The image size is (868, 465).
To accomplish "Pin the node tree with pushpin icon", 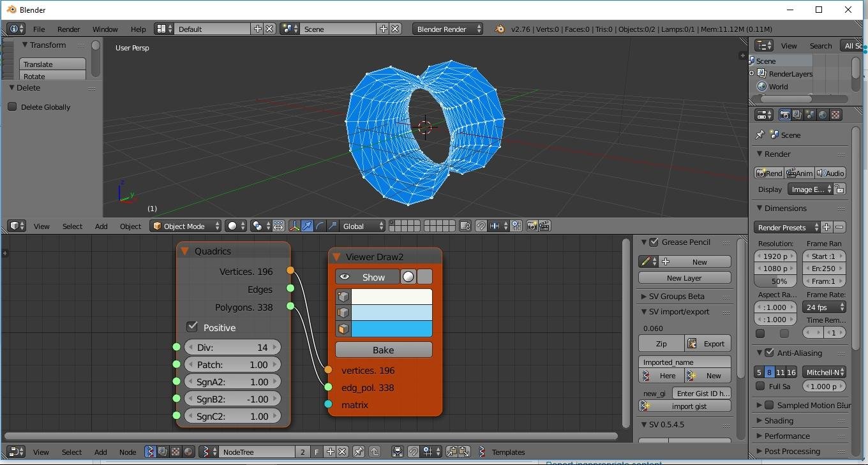I will [359, 452].
